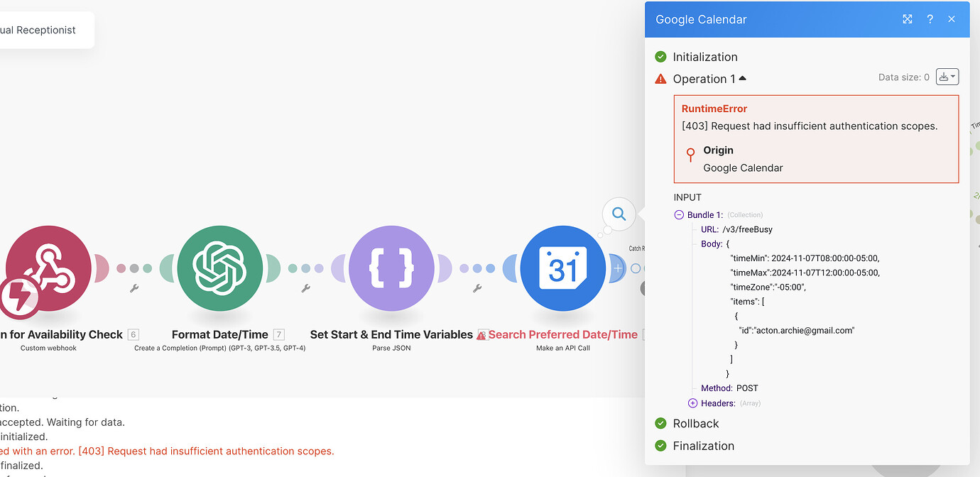Click the expand panel icon beside Google Calendar title
This screenshot has height=477, width=980.
click(908, 19)
